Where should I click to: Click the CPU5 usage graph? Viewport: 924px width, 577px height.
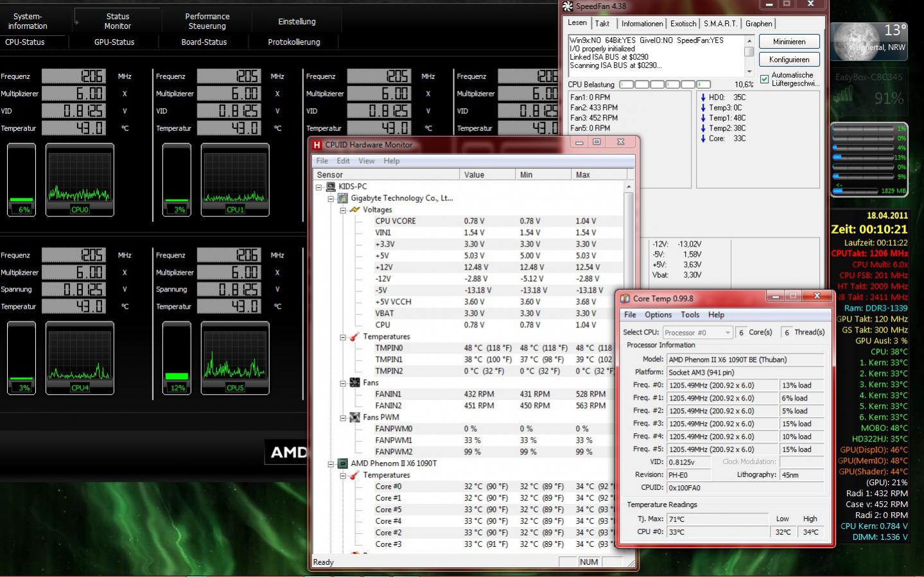(235, 358)
